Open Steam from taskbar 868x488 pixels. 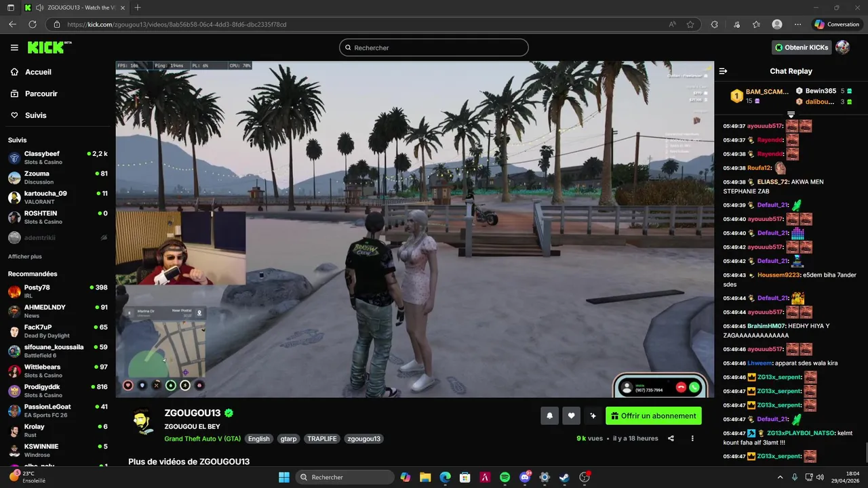(564, 477)
